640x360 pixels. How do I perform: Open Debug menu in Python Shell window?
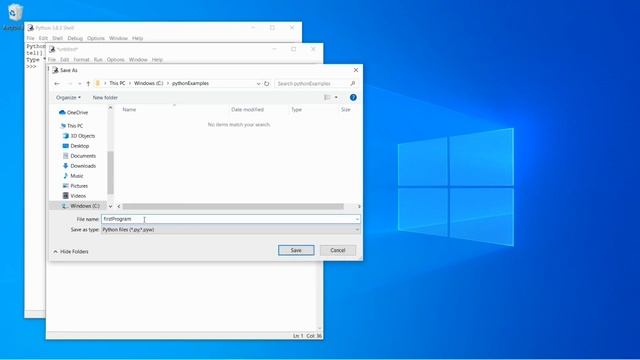pos(75,38)
